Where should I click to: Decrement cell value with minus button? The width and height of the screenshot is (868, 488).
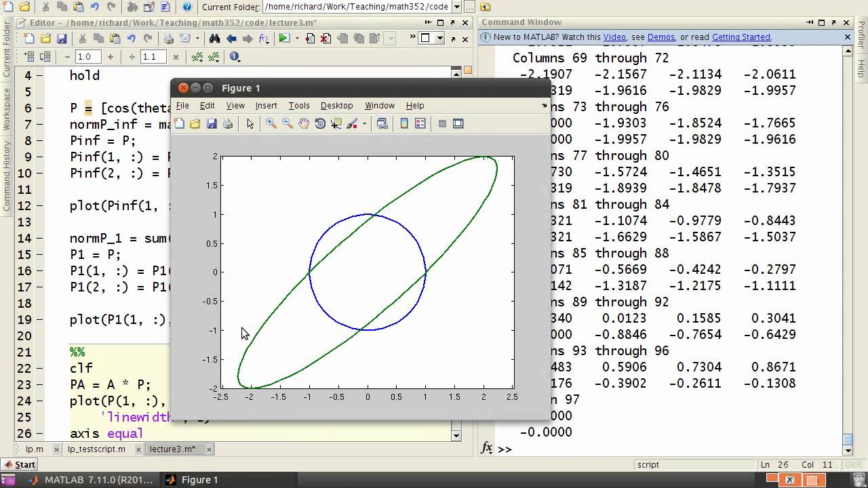tap(67, 57)
